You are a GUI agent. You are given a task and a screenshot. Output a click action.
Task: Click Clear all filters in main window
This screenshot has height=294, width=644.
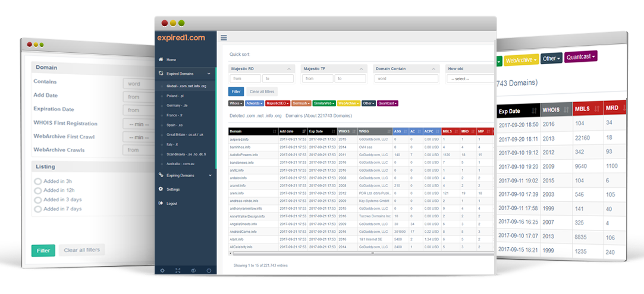click(x=262, y=91)
